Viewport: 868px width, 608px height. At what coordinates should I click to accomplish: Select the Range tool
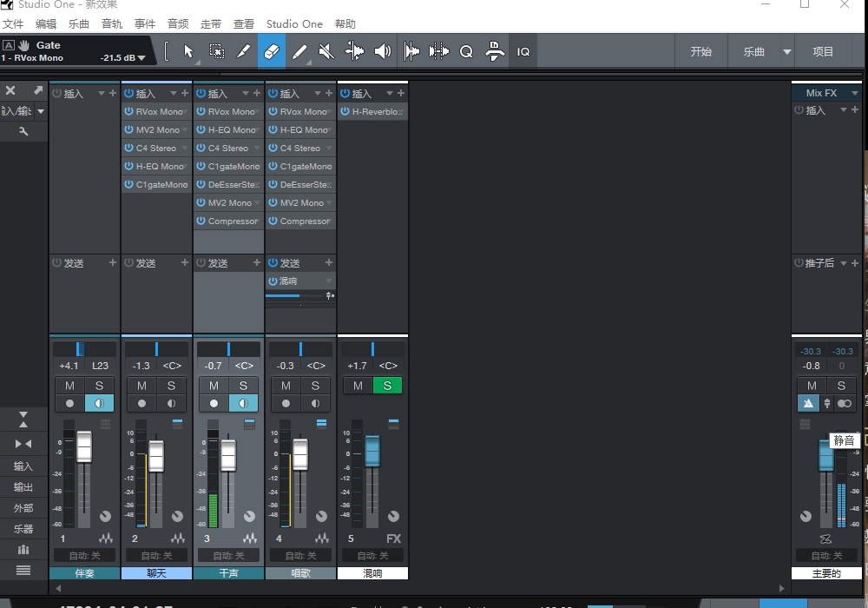pos(216,51)
